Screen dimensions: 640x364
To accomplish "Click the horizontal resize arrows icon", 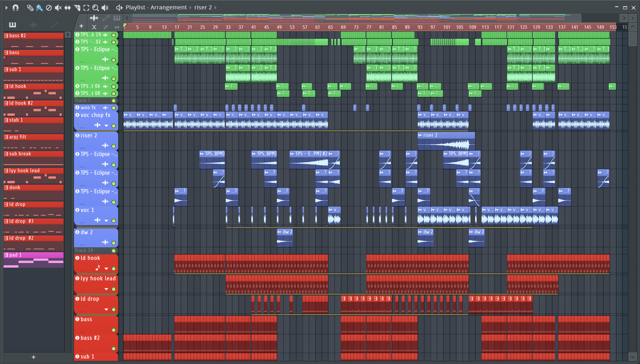I will tap(117, 27).
